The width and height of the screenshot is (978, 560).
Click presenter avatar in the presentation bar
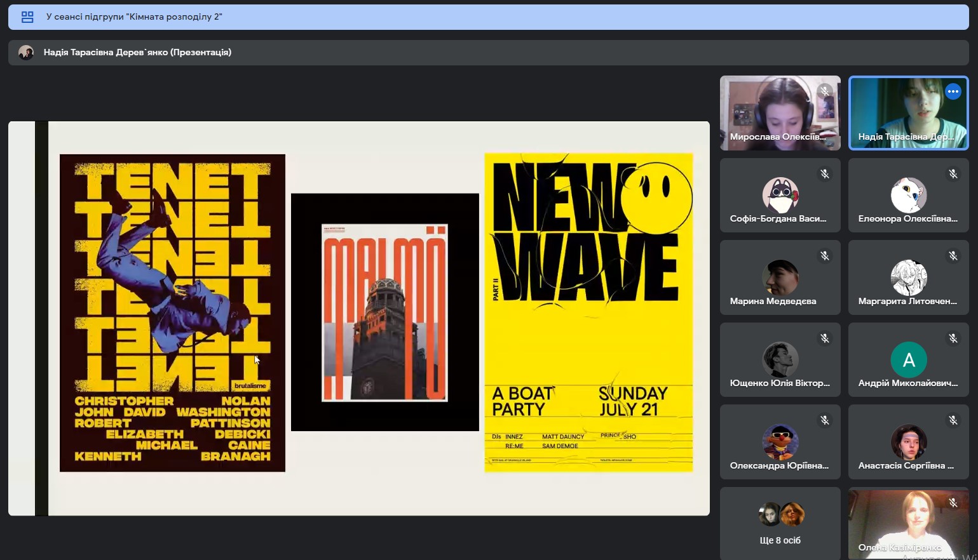point(26,53)
